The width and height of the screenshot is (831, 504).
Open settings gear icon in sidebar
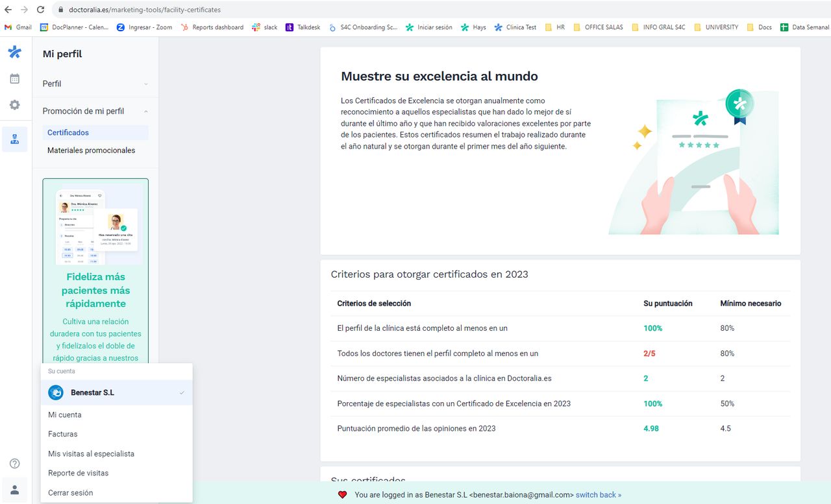point(14,105)
